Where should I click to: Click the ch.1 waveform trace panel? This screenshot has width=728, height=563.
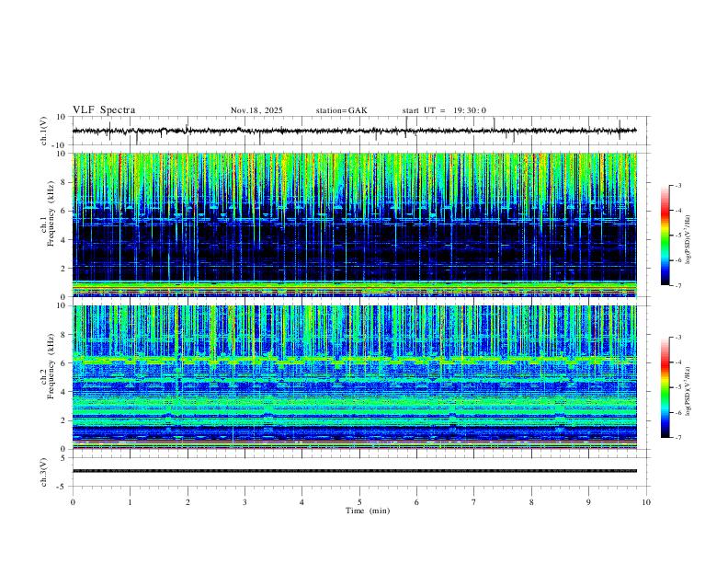tap(361, 131)
